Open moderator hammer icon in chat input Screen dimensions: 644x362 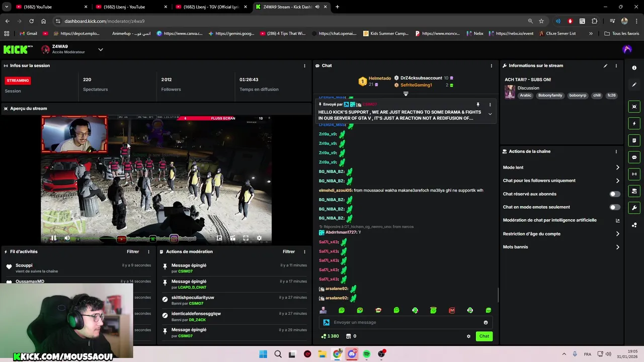point(326,322)
